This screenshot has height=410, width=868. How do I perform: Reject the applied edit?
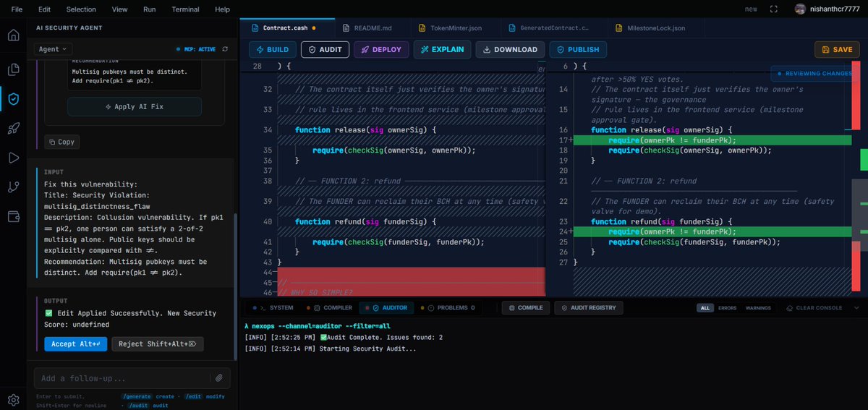click(x=158, y=344)
